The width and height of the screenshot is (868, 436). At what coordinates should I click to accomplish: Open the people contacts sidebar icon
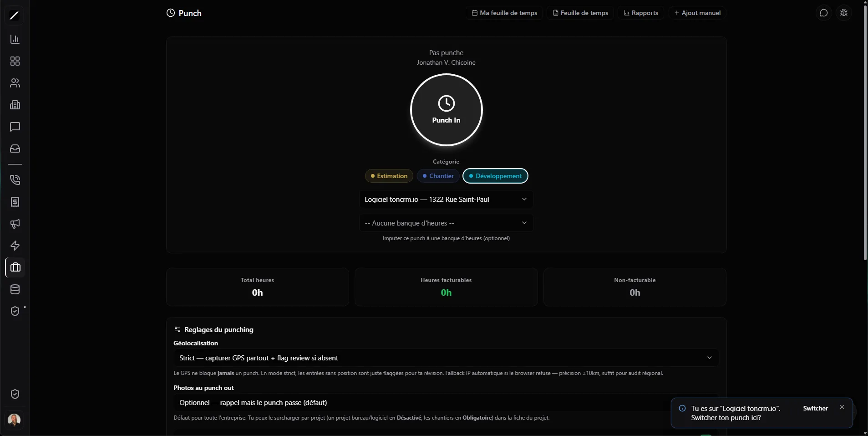[x=15, y=83]
